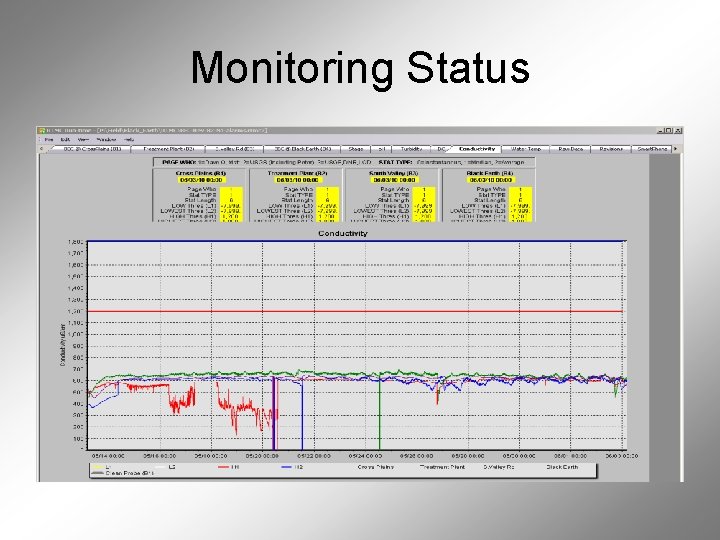The height and width of the screenshot is (540, 720).
Task: Maximize the monitoring application window
Action: click(x=669, y=130)
